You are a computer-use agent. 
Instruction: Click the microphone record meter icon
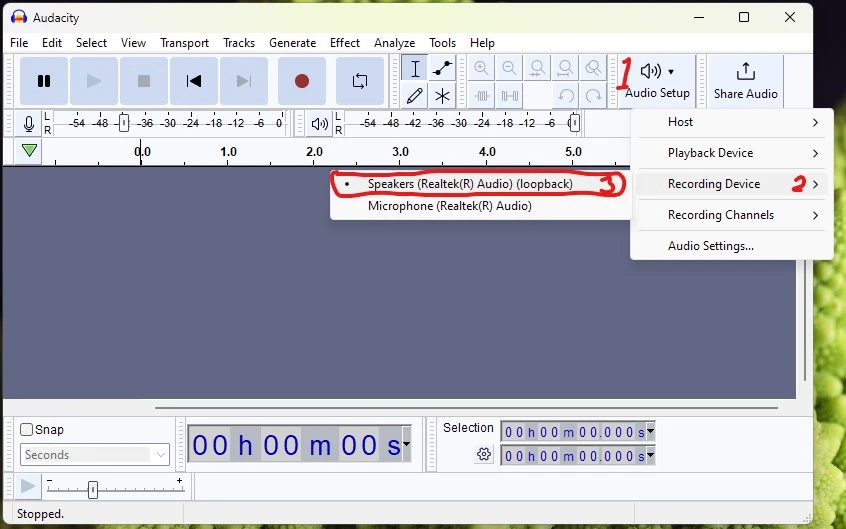[x=29, y=124]
